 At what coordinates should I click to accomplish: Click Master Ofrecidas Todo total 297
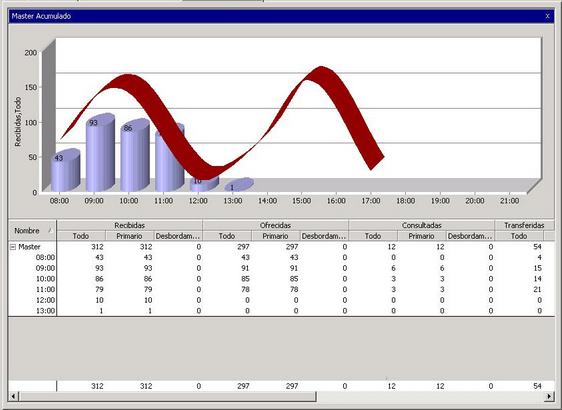click(x=243, y=247)
